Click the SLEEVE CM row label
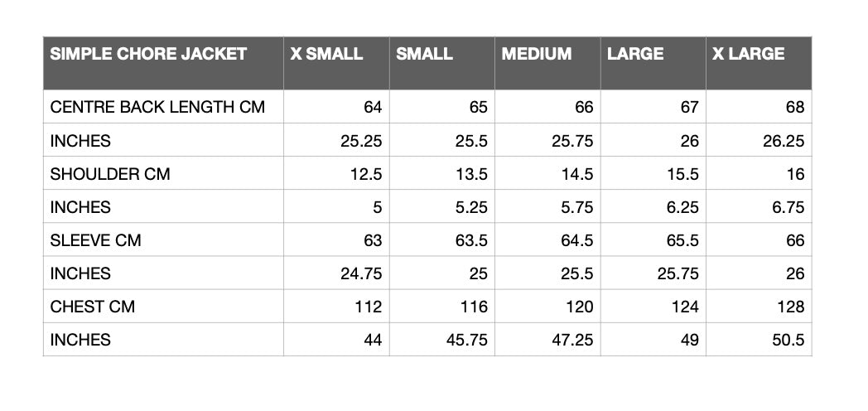Screen dimensions: 868x411 [163, 239]
